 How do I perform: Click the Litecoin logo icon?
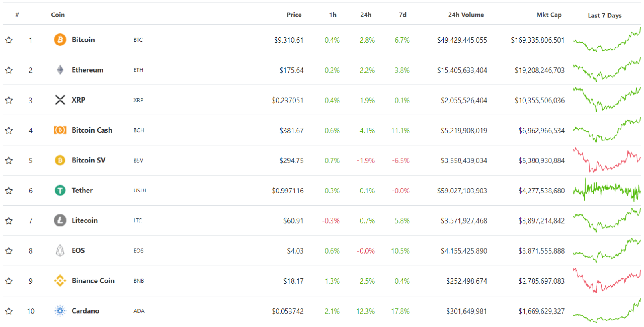tap(60, 221)
